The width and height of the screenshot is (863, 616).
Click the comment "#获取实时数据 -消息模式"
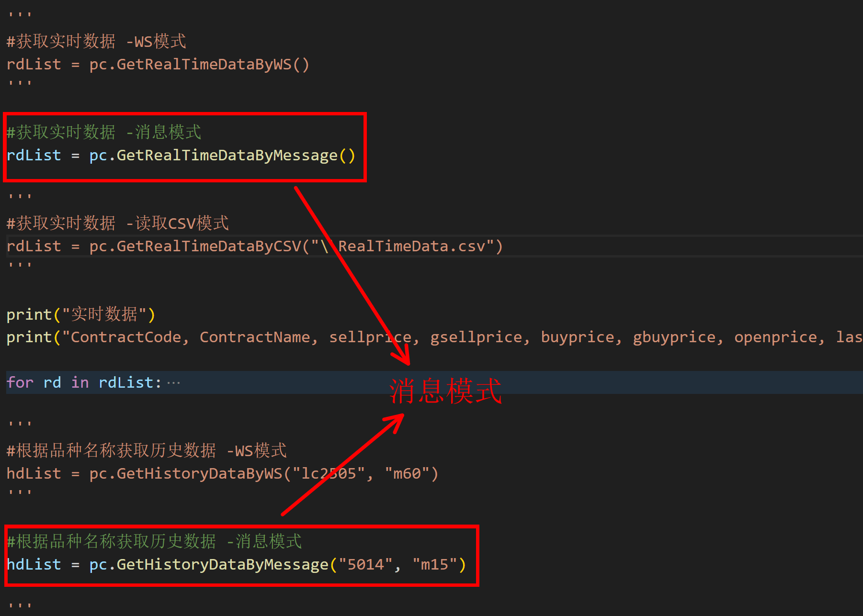(103, 132)
